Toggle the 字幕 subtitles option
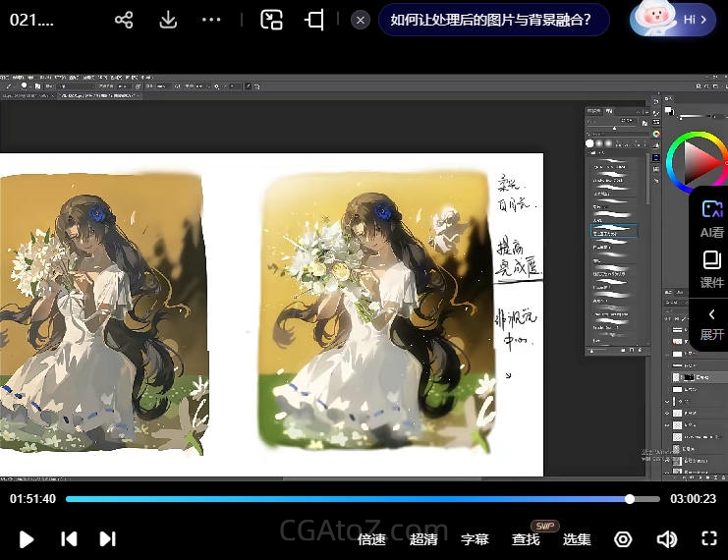This screenshot has height=560, width=728. point(475,539)
